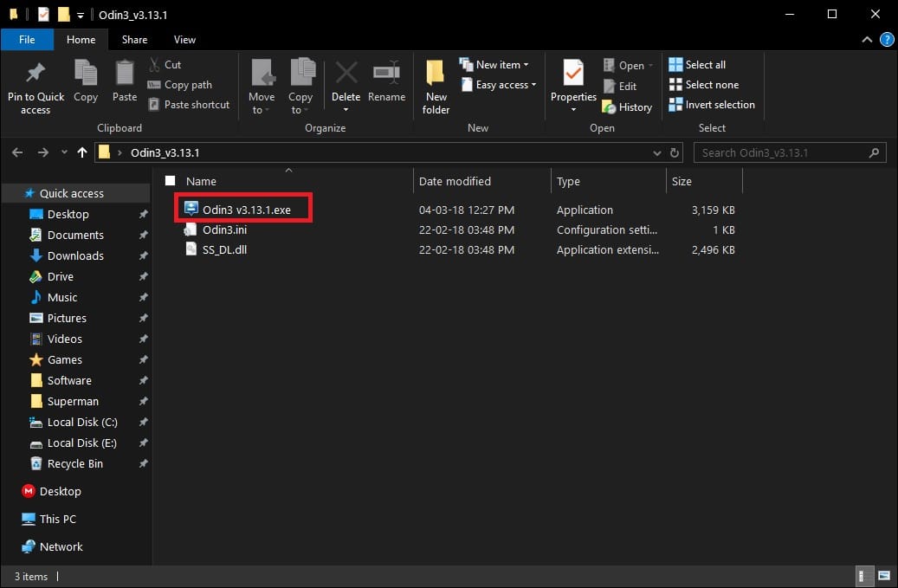Open the Easy access dropdown
The height and width of the screenshot is (588, 898).
pos(499,85)
